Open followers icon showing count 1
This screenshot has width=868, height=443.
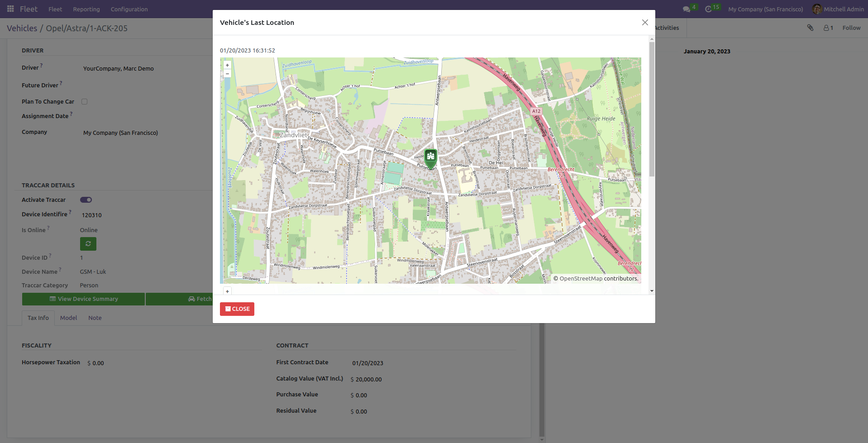828,28
